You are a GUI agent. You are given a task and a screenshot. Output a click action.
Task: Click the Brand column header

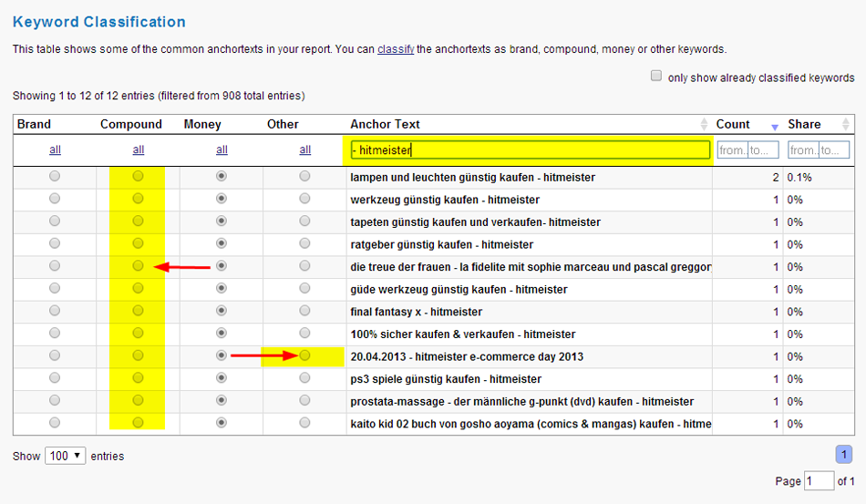tap(34, 124)
